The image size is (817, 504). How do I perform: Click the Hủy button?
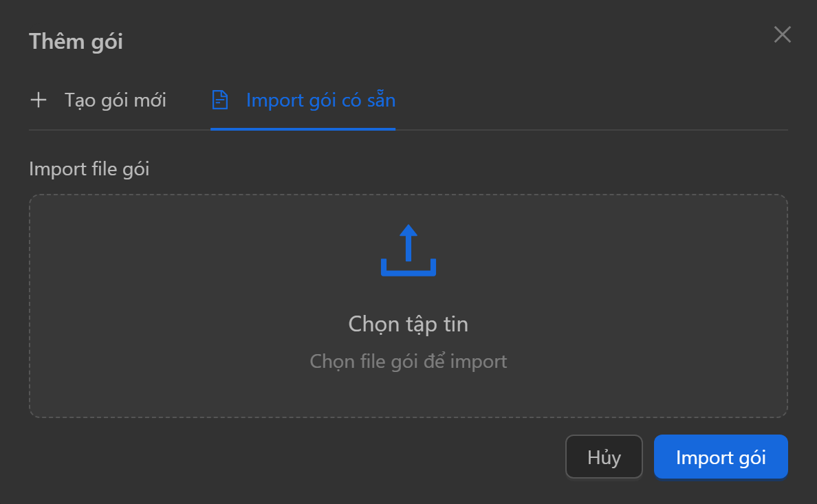coord(604,457)
